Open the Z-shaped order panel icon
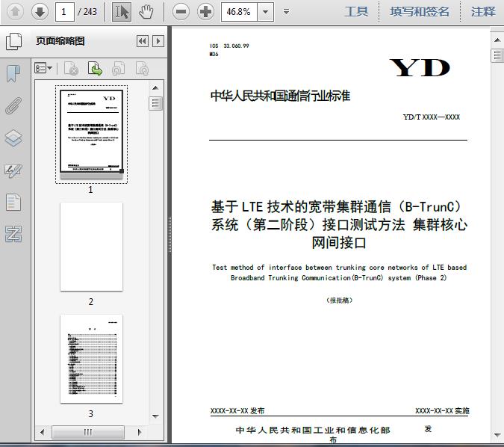 (13, 234)
